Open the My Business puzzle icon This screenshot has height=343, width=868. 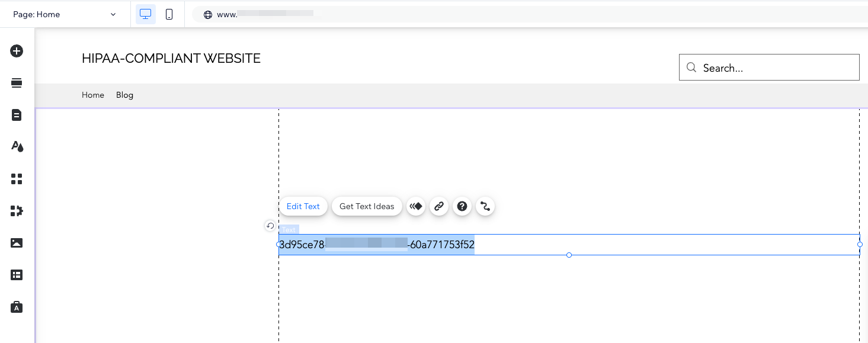[17, 211]
